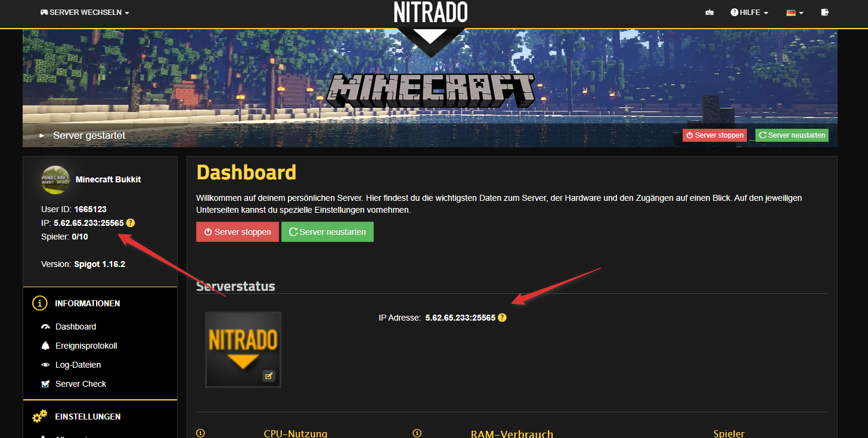The image size is (868, 438).
Task: Click the Serverstatus IP Adresse value
Action: coord(460,318)
